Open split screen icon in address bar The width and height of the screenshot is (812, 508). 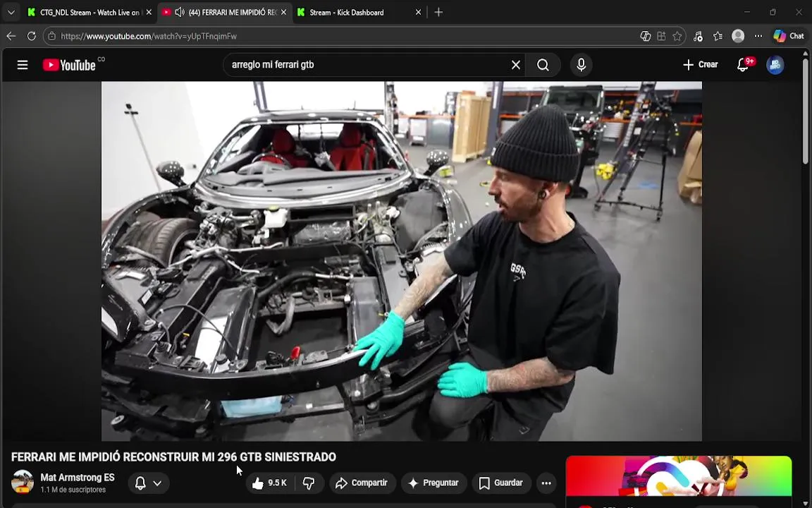[661, 36]
